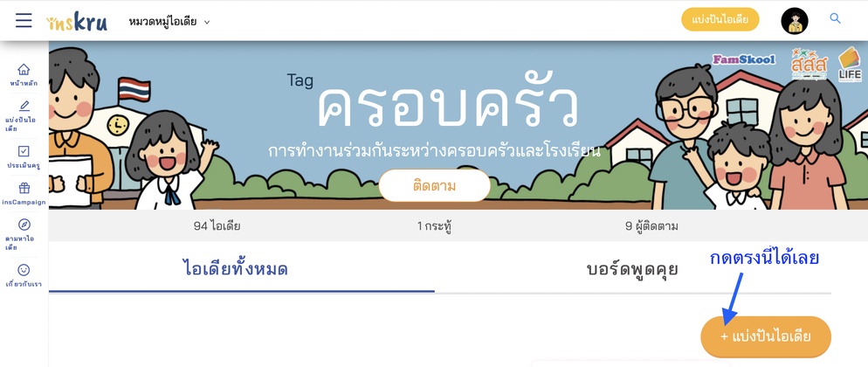Switch to ไอเดียทั้งหมด tab

235,270
